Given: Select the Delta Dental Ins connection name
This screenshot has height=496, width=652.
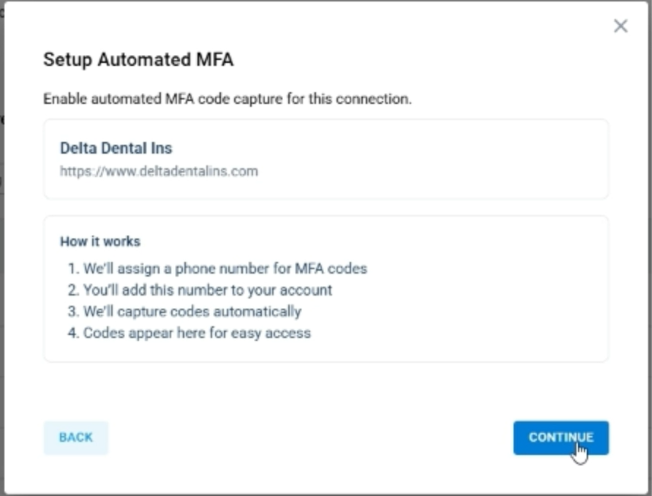Looking at the screenshot, I should 116,148.
